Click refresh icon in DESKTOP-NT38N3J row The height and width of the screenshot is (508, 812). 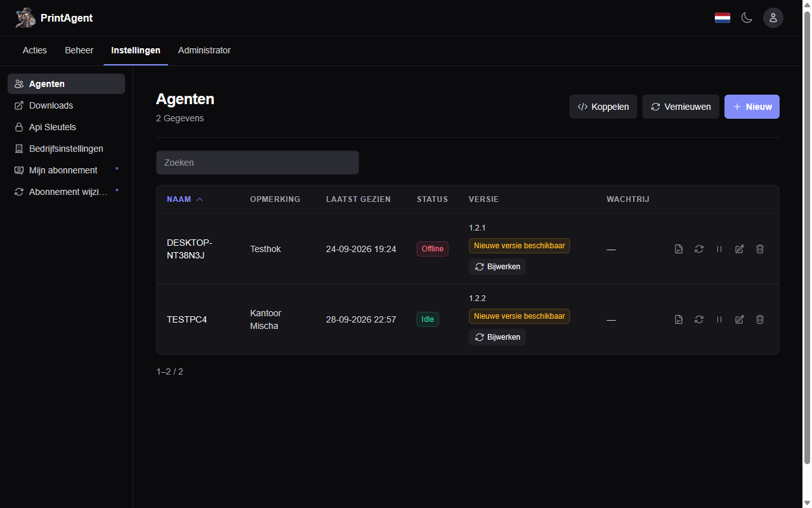[x=699, y=249]
